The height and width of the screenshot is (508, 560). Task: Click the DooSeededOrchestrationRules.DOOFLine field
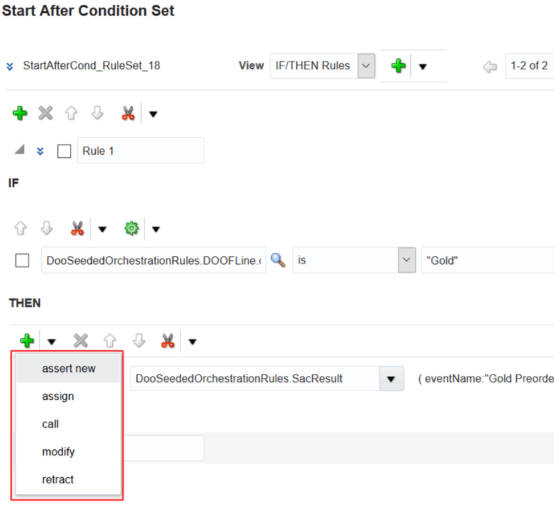pos(154,260)
